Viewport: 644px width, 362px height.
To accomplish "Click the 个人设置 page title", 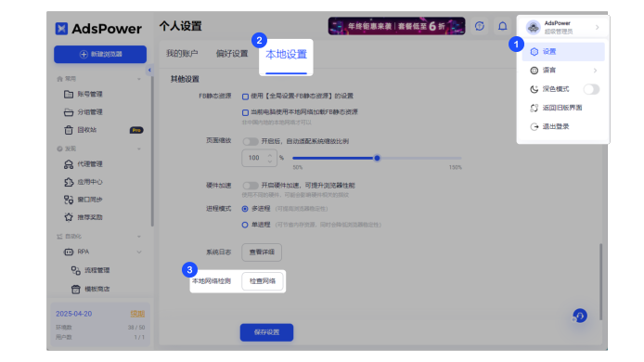I will 181,26.
